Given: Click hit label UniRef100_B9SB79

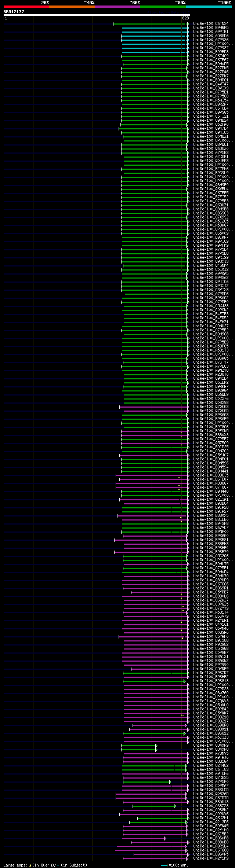Looking at the screenshot, I should tap(211, 552).
